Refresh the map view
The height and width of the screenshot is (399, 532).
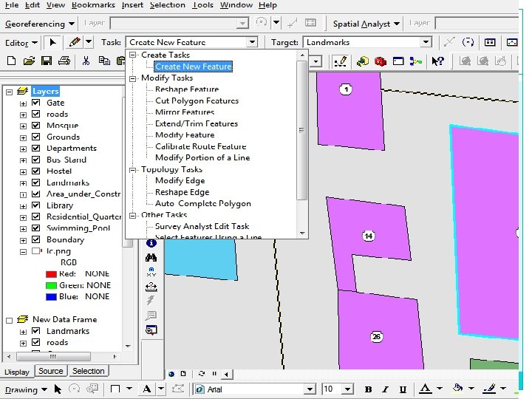tap(202, 374)
